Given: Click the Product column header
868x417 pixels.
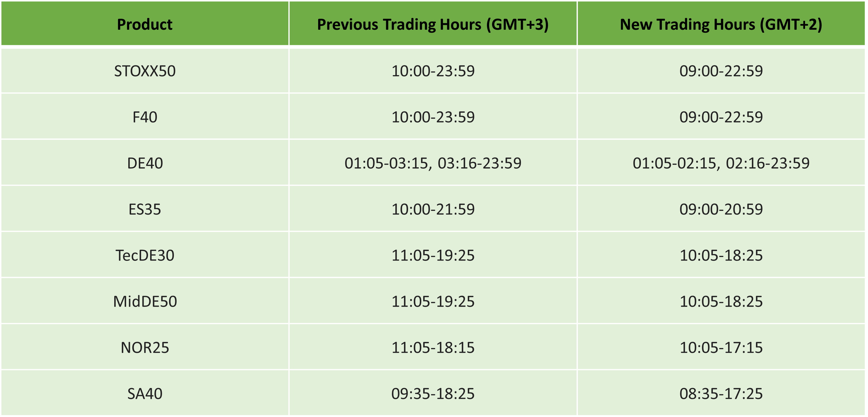Looking at the screenshot, I should click(144, 24).
